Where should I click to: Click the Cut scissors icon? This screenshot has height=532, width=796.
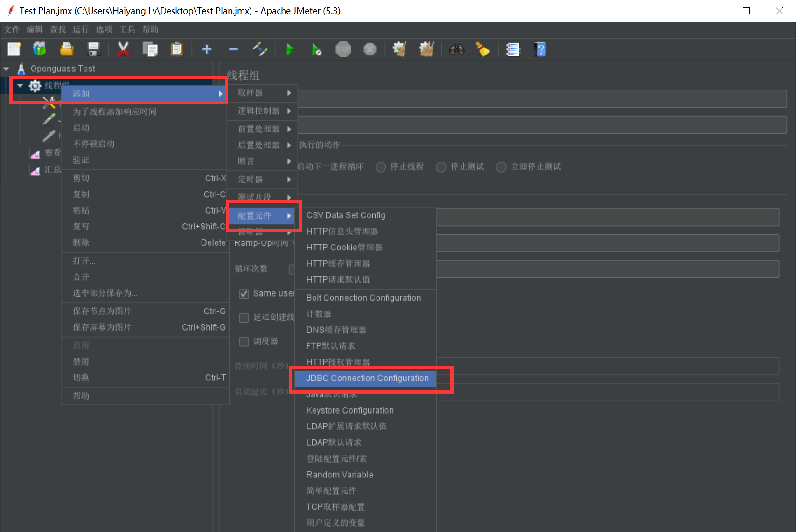tap(123, 49)
